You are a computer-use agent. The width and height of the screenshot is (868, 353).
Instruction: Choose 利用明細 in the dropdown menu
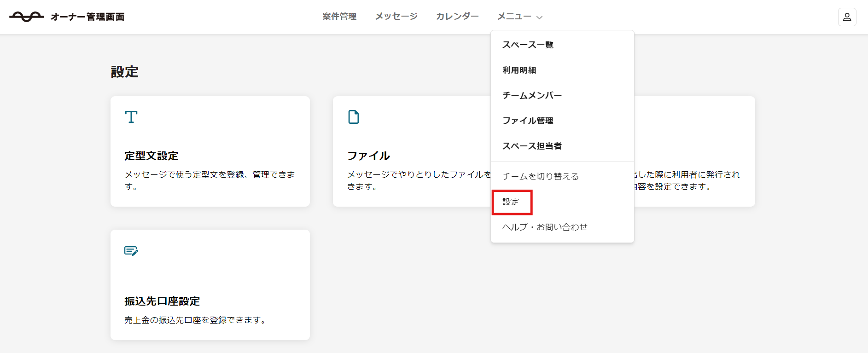(x=519, y=70)
